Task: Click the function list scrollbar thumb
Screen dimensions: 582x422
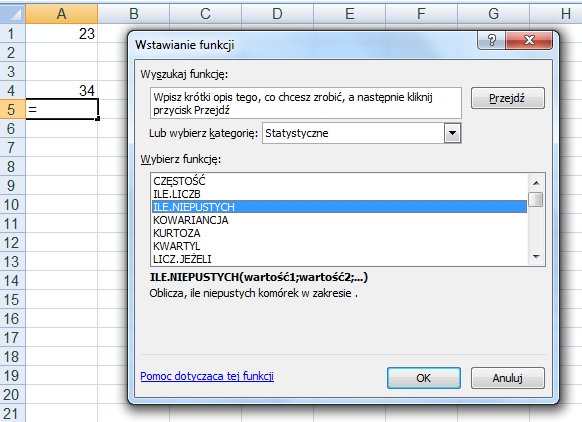Action: pyautogui.click(x=536, y=199)
